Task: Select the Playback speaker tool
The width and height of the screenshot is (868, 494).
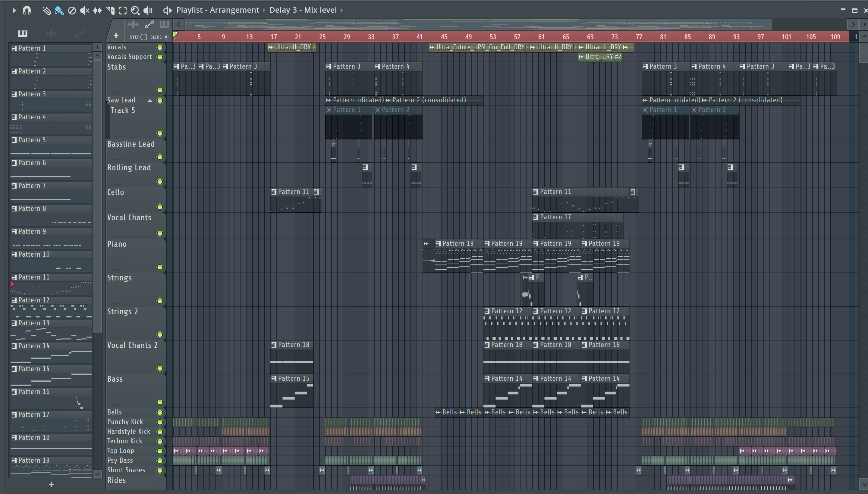Action: (148, 11)
